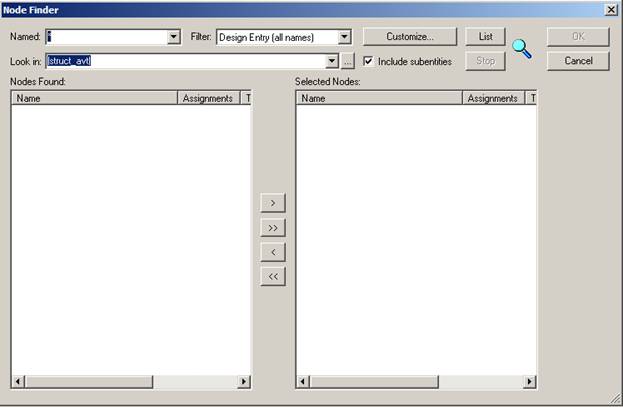This screenshot has width=623, height=407.
Task: Open the Filter dropdown menu
Action: (x=345, y=37)
